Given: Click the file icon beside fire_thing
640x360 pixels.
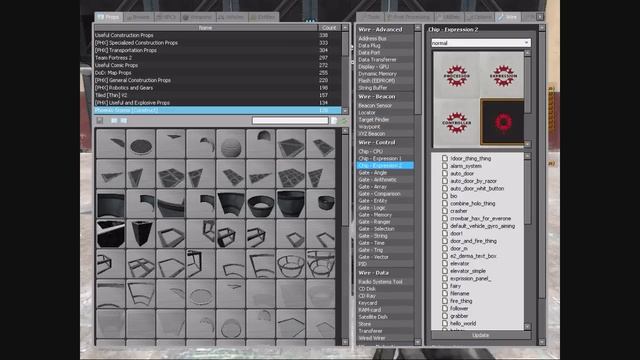Looking at the screenshot, I should (445, 301).
